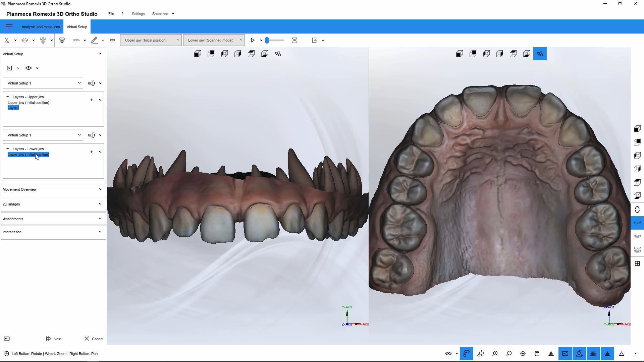Switch to the Analysis and measures tab

40,27
